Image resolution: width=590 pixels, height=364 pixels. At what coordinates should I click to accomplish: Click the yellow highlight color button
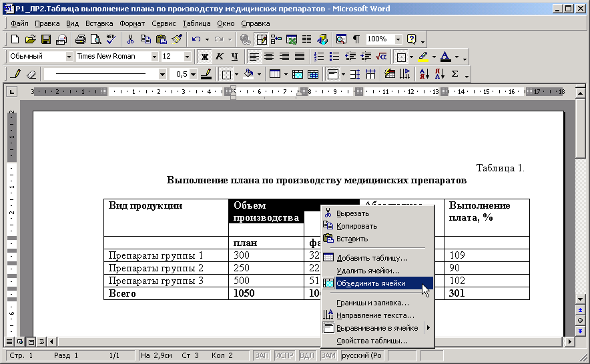[422, 57]
